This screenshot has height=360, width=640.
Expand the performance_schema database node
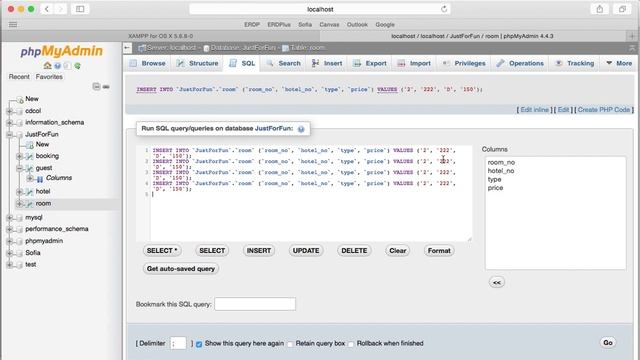[9, 229]
